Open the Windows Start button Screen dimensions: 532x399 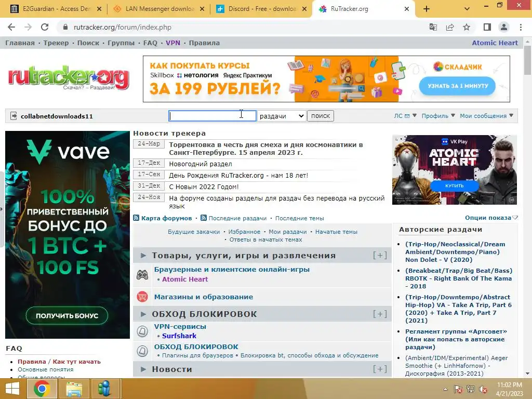(12, 389)
